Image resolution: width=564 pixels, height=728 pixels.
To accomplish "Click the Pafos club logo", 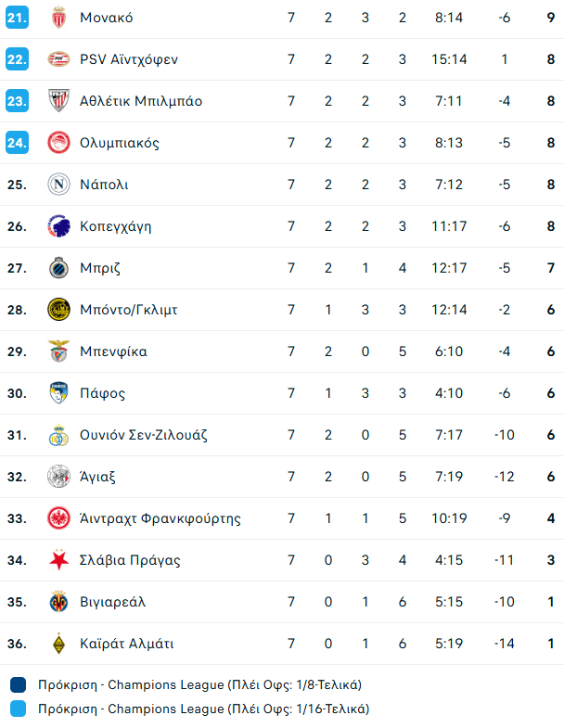I will coord(58,393).
